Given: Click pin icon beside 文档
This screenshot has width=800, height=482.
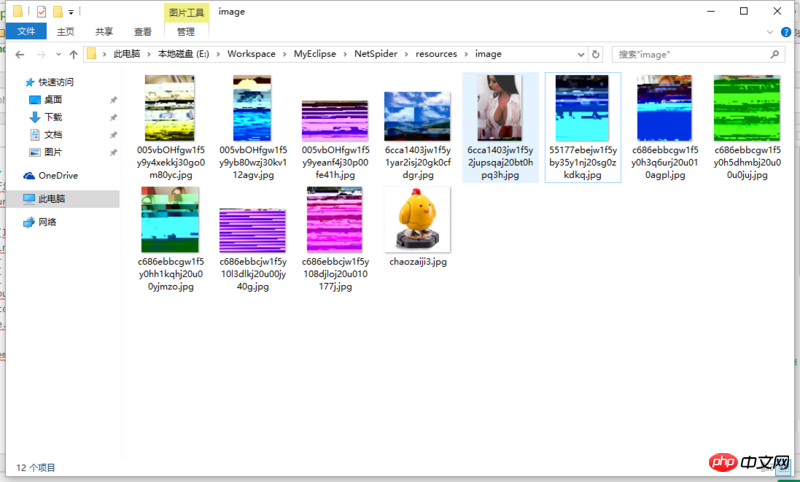Looking at the screenshot, I should 113,135.
